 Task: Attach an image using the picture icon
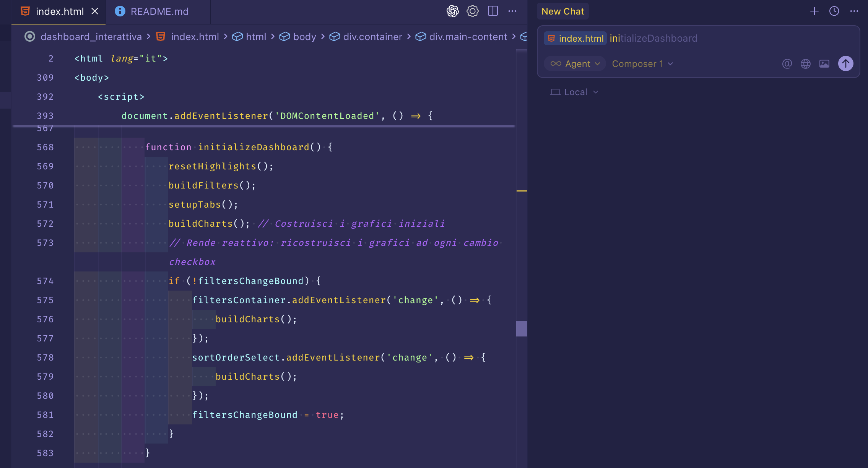(824, 63)
